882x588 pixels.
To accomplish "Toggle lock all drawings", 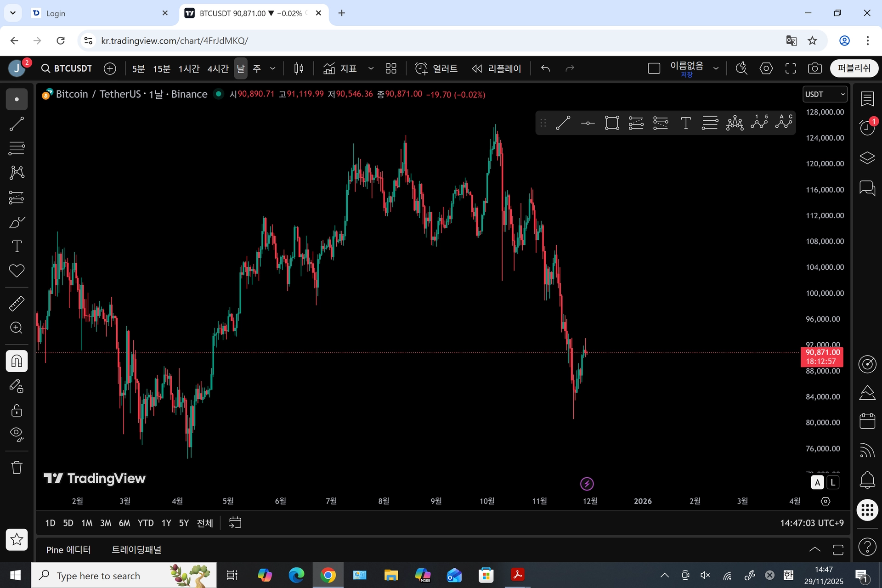I will [x=17, y=410].
